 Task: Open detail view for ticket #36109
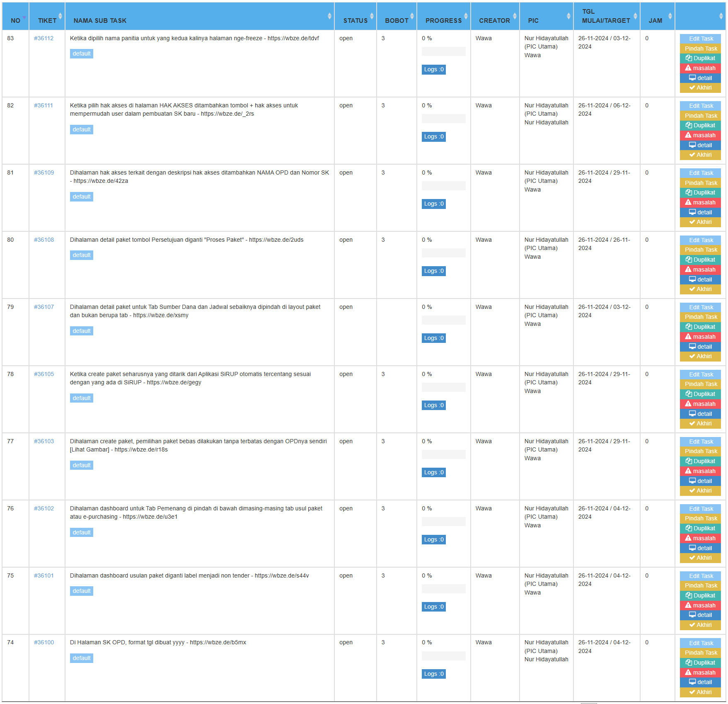(x=700, y=212)
